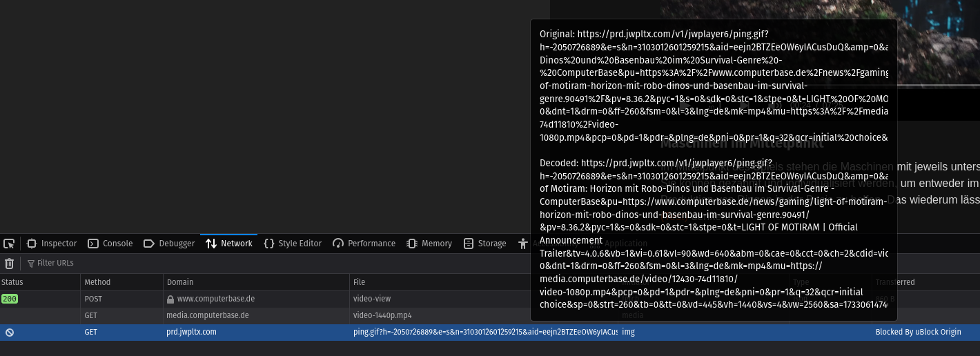Switch to the Storage tab
This screenshot has height=356, width=980.
tap(484, 244)
